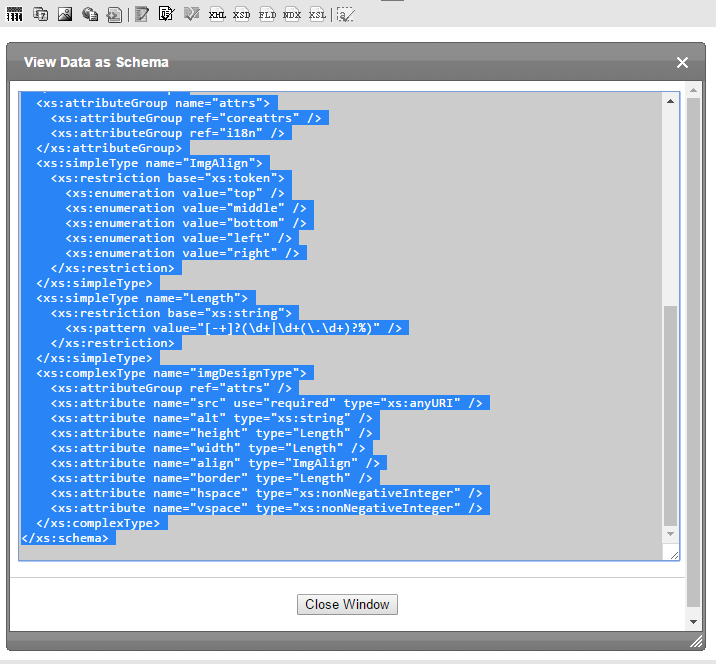The image size is (716, 664).
Task: Click the attribute name="width" line
Action: [x=208, y=448]
